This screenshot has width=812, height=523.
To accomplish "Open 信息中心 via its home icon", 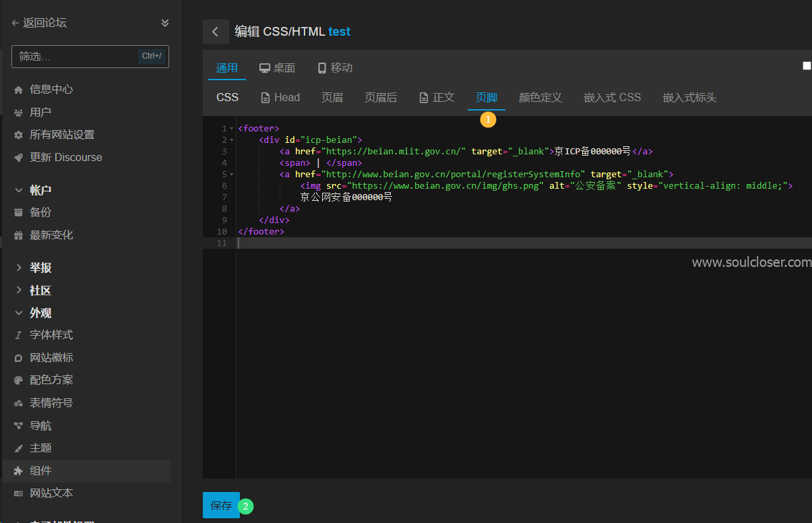I will click(19, 90).
